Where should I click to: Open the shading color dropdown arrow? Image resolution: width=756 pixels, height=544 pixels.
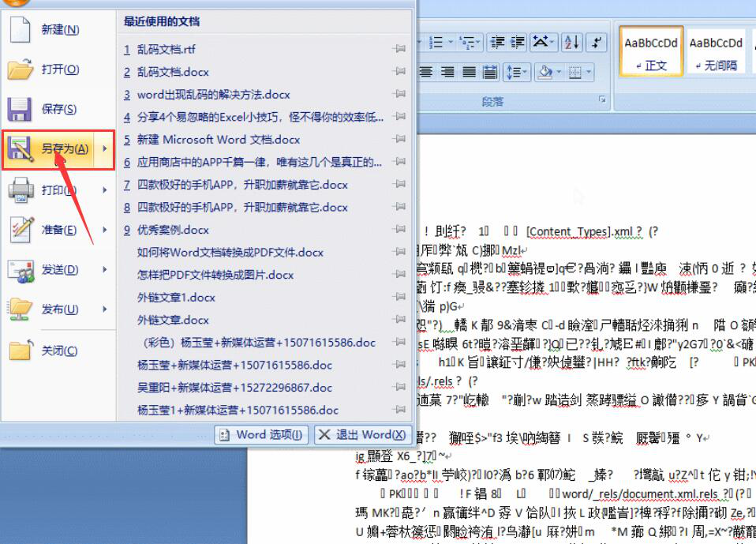pyautogui.click(x=559, y=73)
